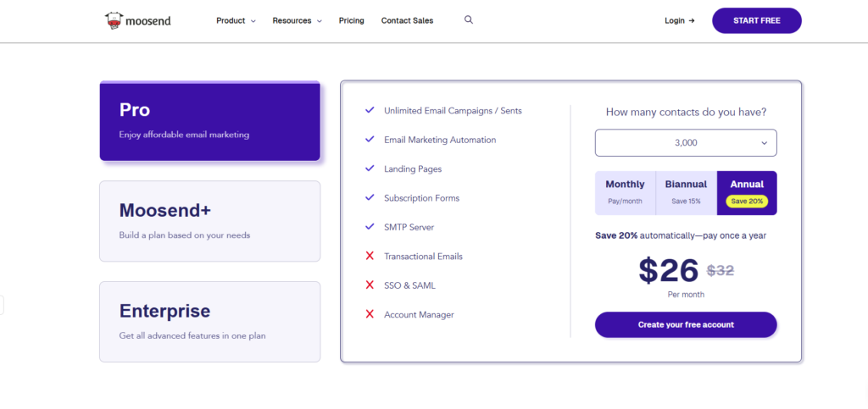The width and height of the screenshot is (868, 409).
Task: Click 'How many contacts do you have?' heading
Action: click(686, 112)
